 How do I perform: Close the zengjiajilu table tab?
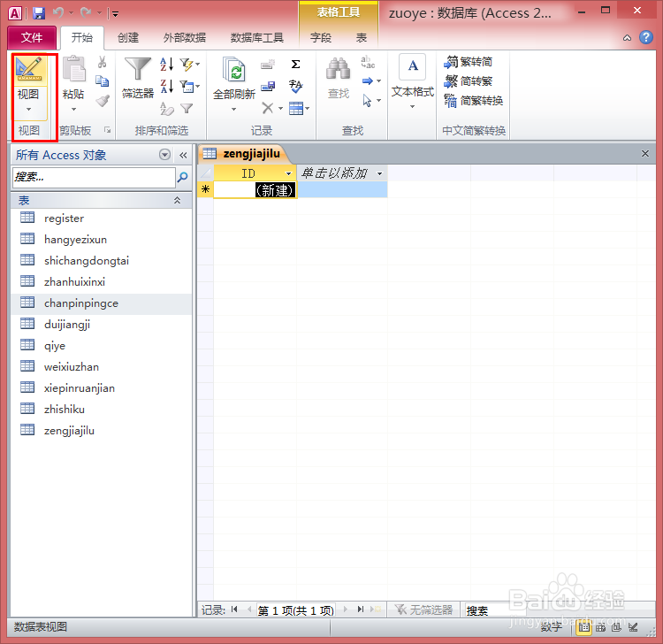644,154
